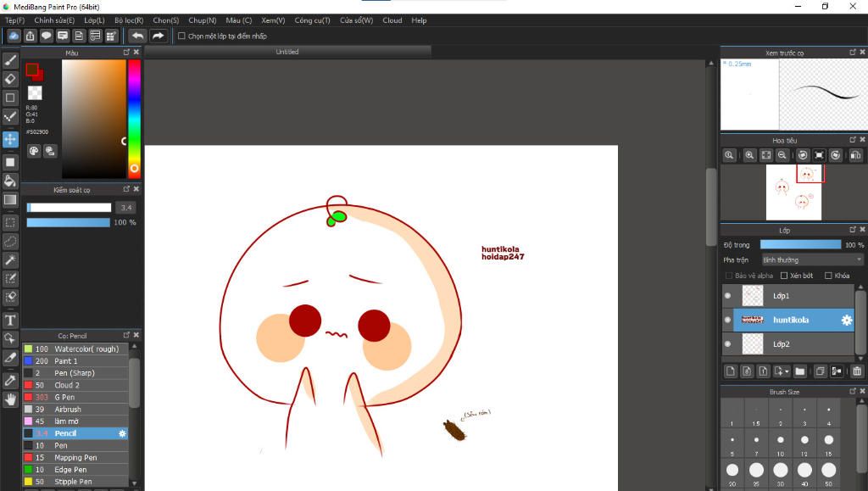This screenshot has width=868, height=491.
Task: Click the palette icon under the color code
Action: tap(34, 151)
